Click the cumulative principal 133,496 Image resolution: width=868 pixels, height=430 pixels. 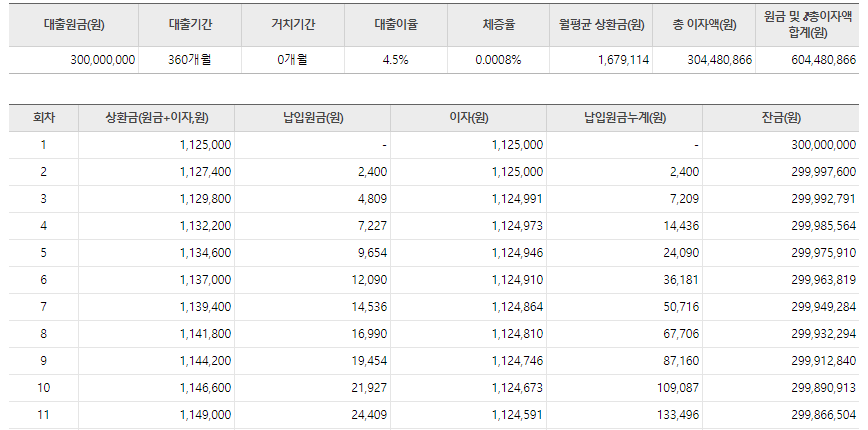tap(680, 415)
